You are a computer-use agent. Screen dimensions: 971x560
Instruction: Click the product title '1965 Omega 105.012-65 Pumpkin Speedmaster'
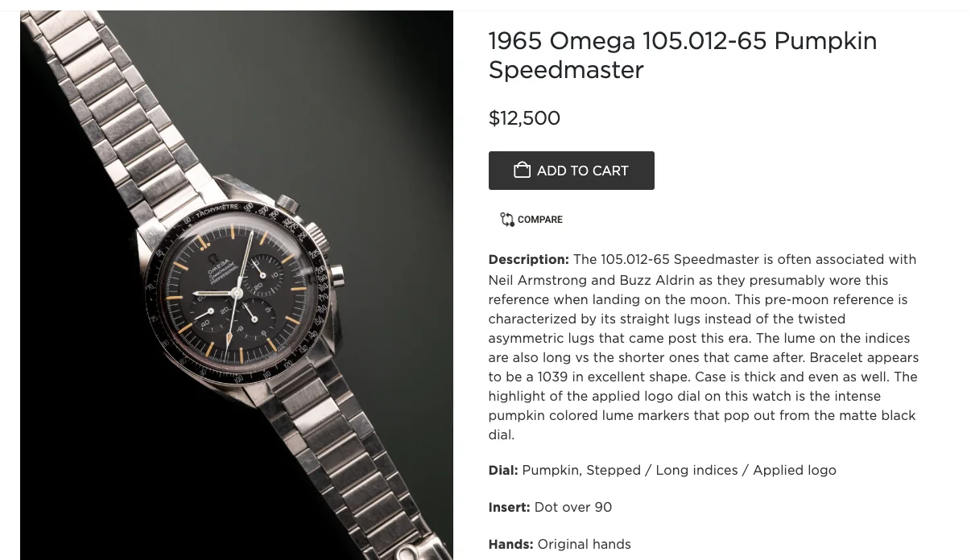tap(682, 55)
